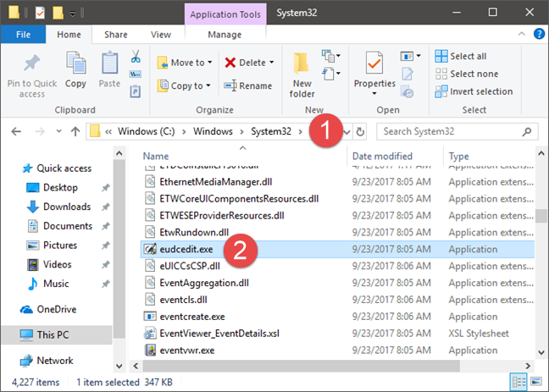Open OneDrive in the navigation pane
This screenshot has height=392, width=549.
[48, 309]
